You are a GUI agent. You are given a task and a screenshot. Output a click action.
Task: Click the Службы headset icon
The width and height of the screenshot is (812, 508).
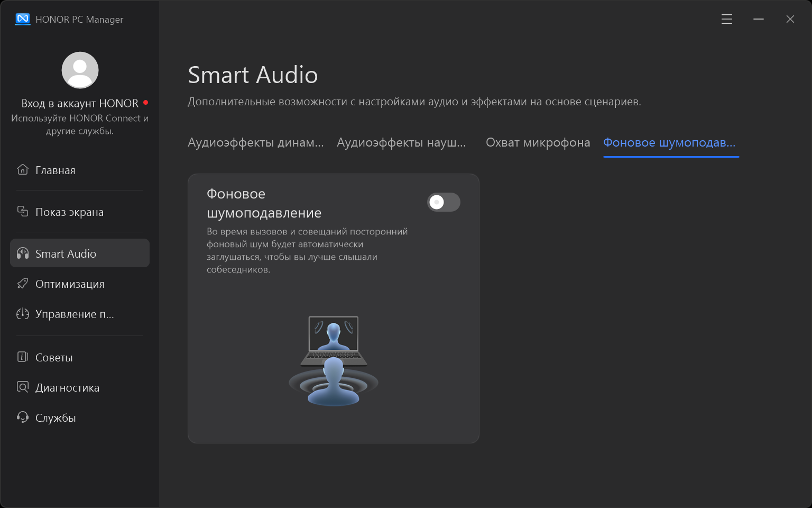pyautogui.click(x=23, y=417)
